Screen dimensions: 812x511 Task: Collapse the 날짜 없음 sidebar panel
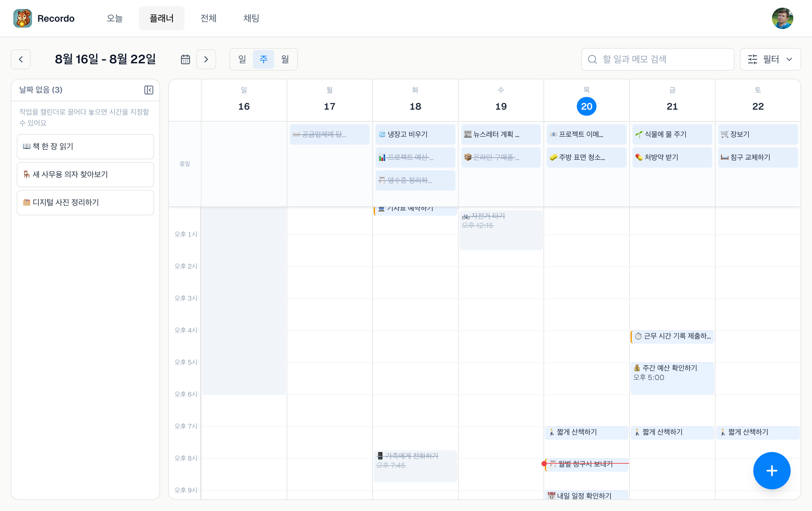[x=149, y=90]
